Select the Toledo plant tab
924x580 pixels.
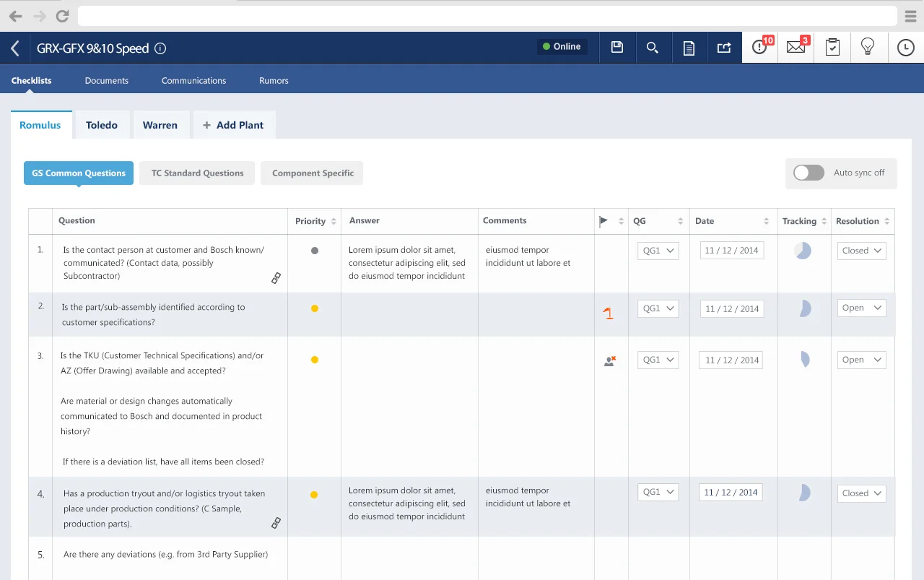(102, 125)
